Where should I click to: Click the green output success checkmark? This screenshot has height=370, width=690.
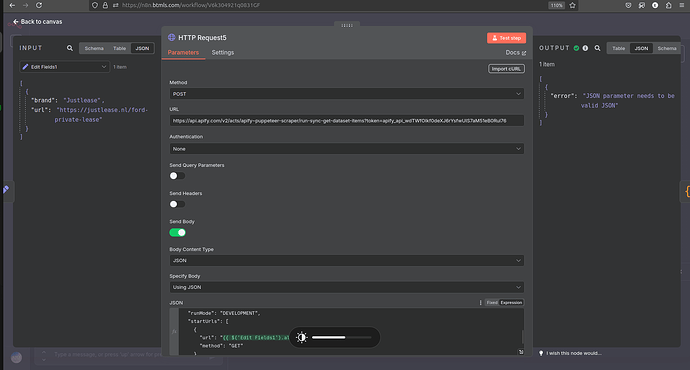[576, 48]
